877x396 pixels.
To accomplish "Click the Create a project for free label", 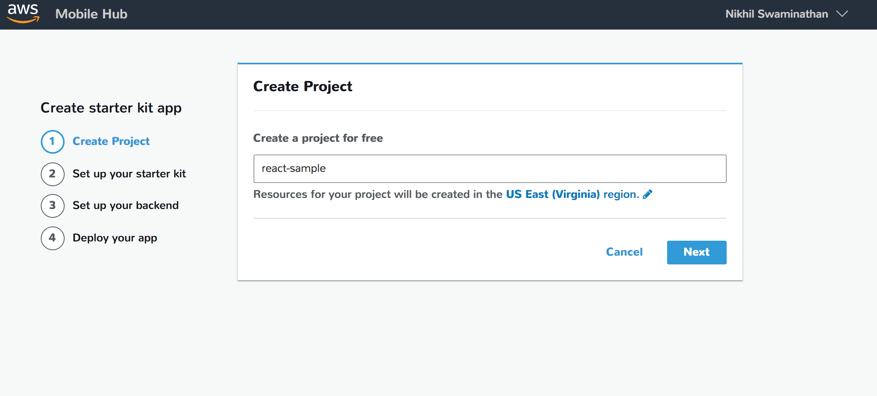I will coord(318,138).
